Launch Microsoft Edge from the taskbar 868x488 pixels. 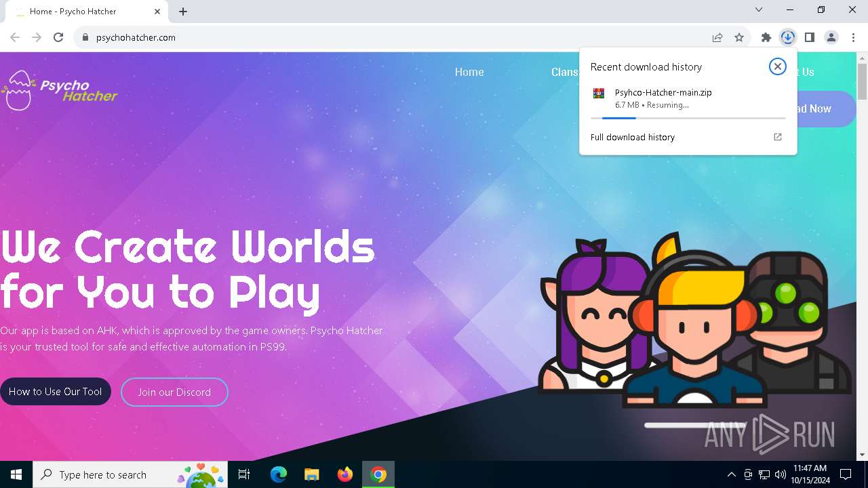[279, 474]
